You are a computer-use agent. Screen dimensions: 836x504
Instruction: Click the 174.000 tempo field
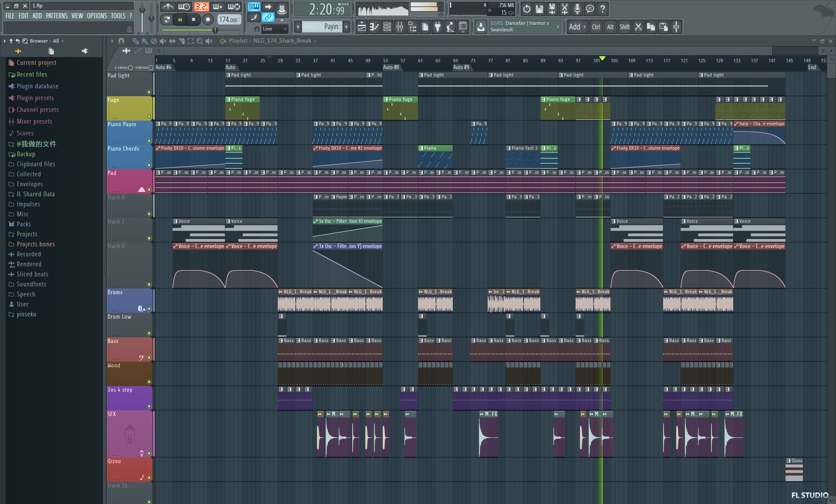(229, 20)
